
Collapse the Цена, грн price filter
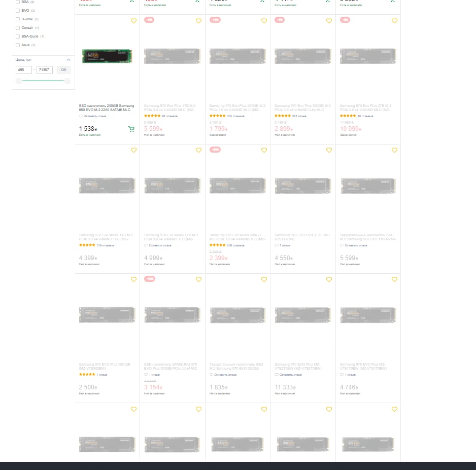pos(69,60)
